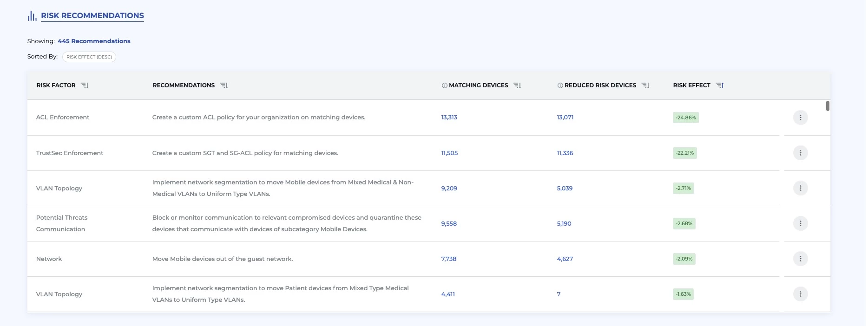Open the 13,313 matching devices link
Image resolution: width=868 pixels, height=326 pixels.
click(449, 117)
